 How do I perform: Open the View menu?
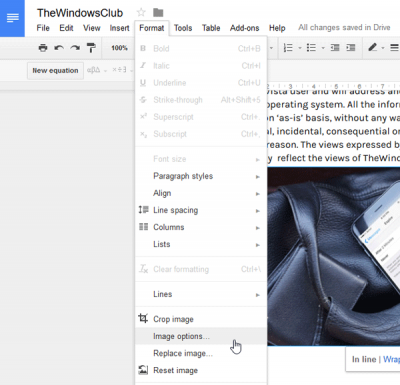click(x=92, y=28)
